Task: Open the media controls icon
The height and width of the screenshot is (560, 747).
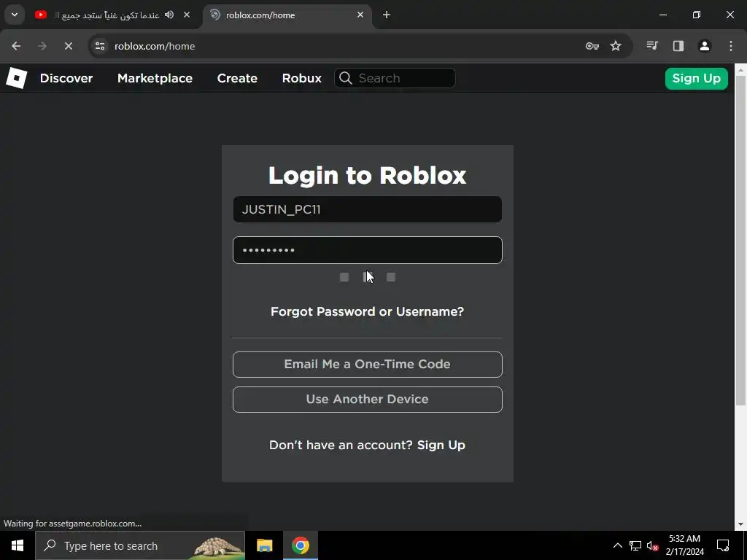Action: [x=652, y=46]
